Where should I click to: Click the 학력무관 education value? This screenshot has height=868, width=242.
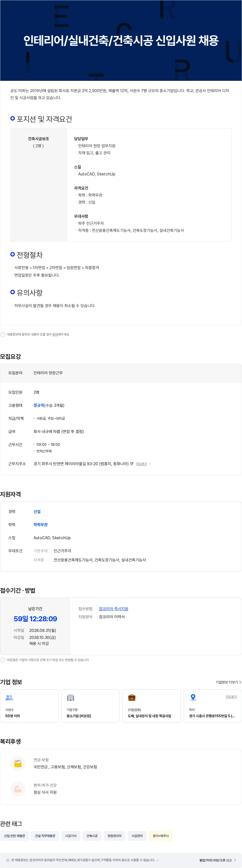click(41, 525)
